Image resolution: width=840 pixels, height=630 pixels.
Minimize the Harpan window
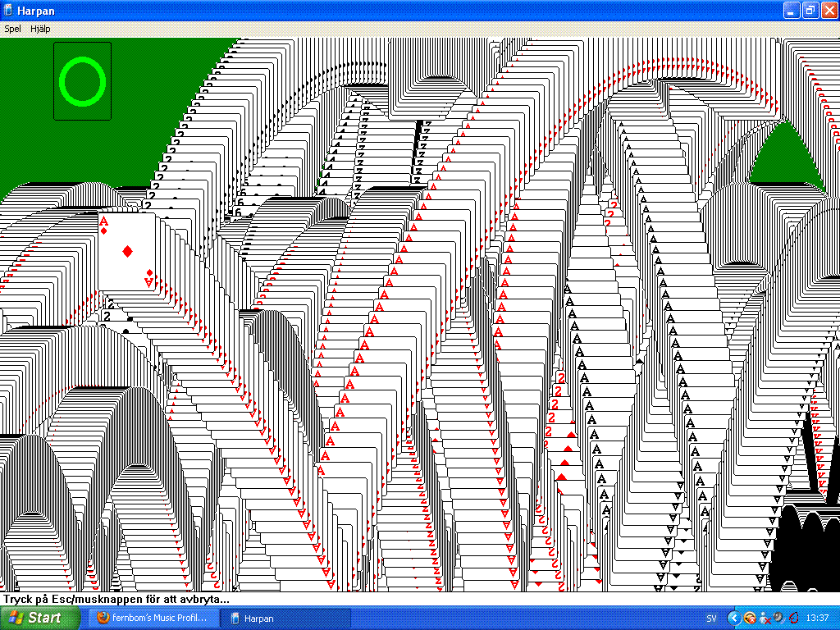791,11
